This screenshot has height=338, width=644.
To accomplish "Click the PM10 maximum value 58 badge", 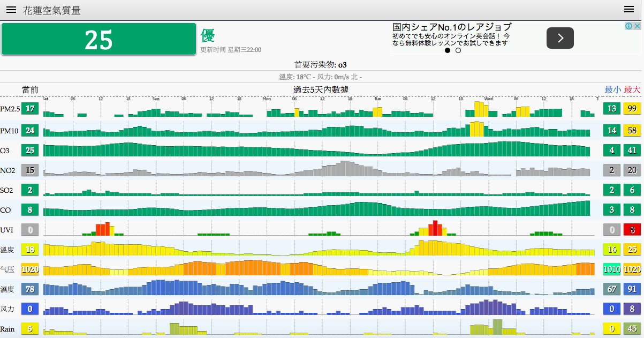I will pyautogui.click(x=632, y=130).
